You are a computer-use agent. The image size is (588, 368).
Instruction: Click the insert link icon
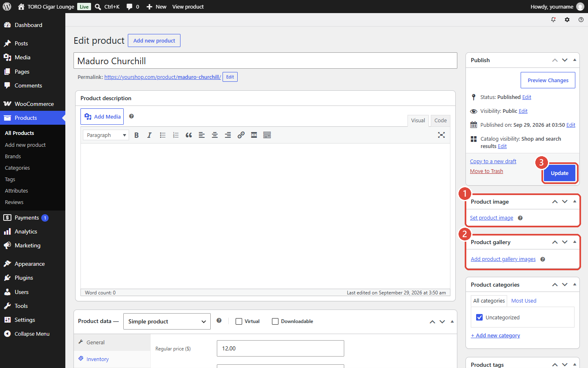tap(241, 135)
